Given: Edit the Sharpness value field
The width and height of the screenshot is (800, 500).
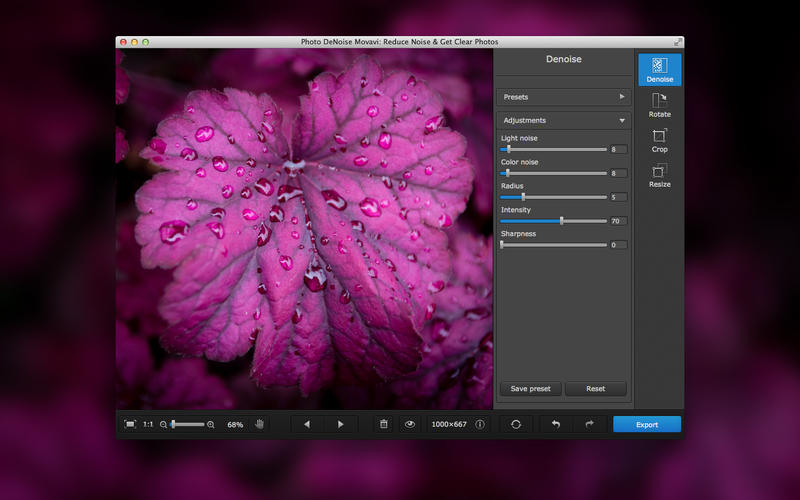Looking at the screenshot, I should coord(618,245).
